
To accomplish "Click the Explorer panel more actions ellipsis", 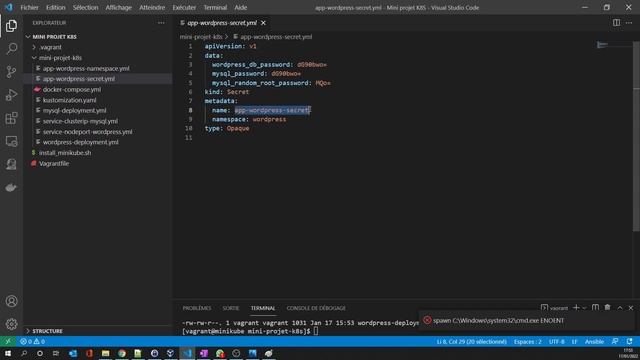I will 161,23.
